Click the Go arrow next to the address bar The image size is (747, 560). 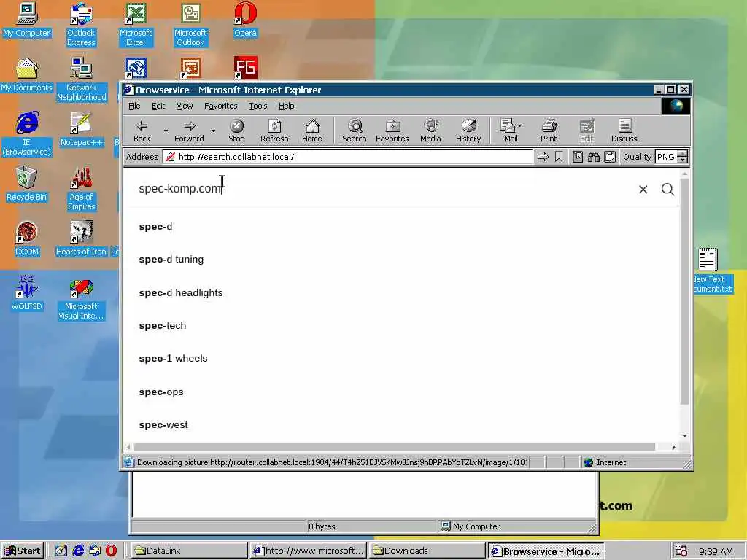click(x=543, y=157)
